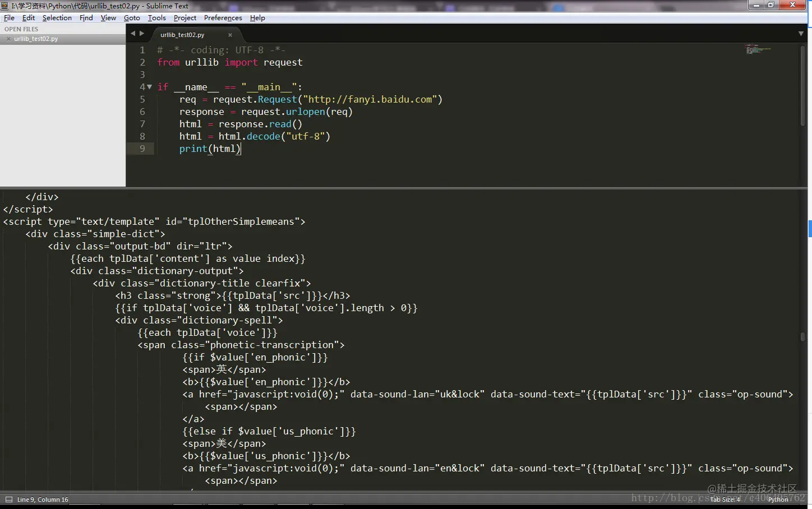Open the Python syntax selector
The image size is (812, 509).
tap(778, 499)
